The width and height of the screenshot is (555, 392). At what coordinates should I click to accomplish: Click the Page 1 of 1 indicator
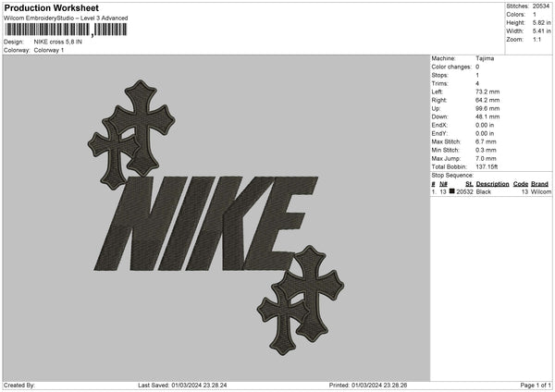536,385
